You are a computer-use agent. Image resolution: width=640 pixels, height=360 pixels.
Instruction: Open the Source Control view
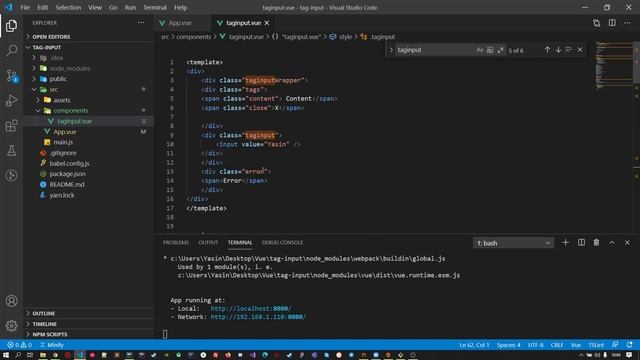(11, 76)
